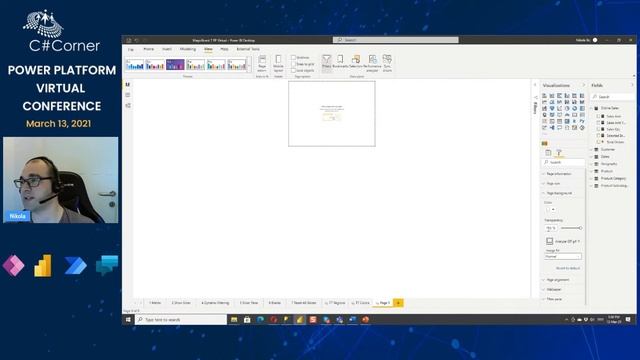Click the Save icon in title bar
Viewport: 640px width, 360px height.
click(129, 40)
